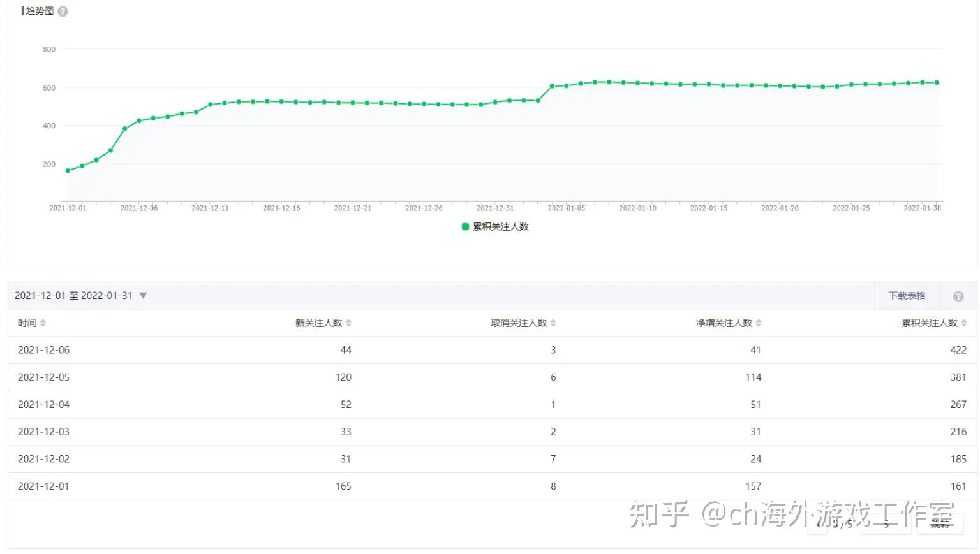The height and width of the screenshot is (554, 980).
Task: Toggle 累积关注人数 legend series on chart
Action: pos(495,227)
